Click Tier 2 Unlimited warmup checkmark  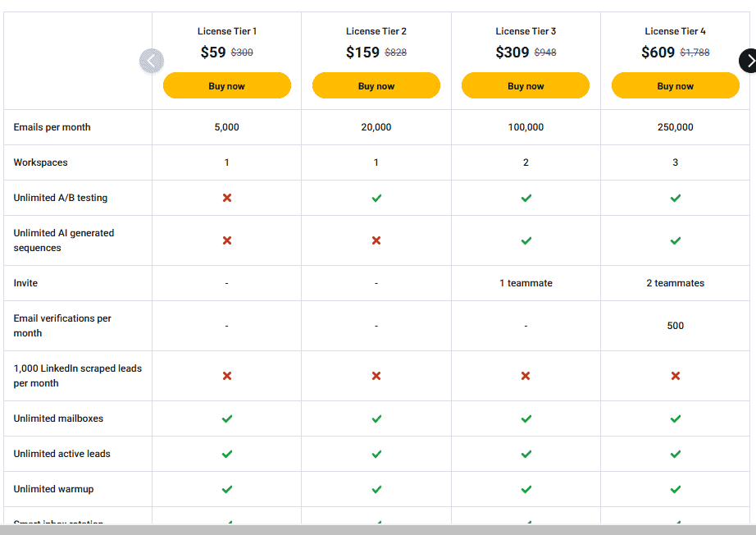pos(376,488)
